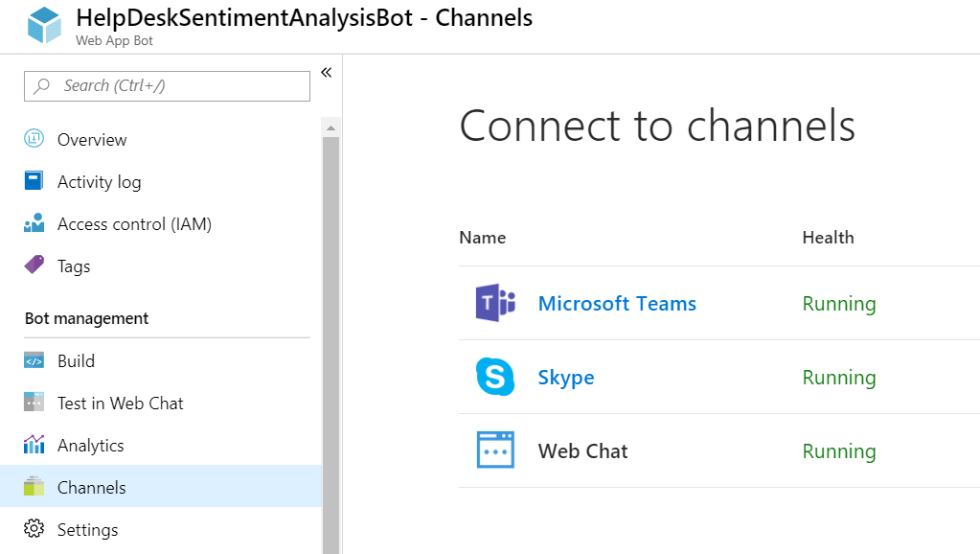Click the Analytics chart icon
The height and width of the screenshot is (554, 980).
click(x=34, y=445)
